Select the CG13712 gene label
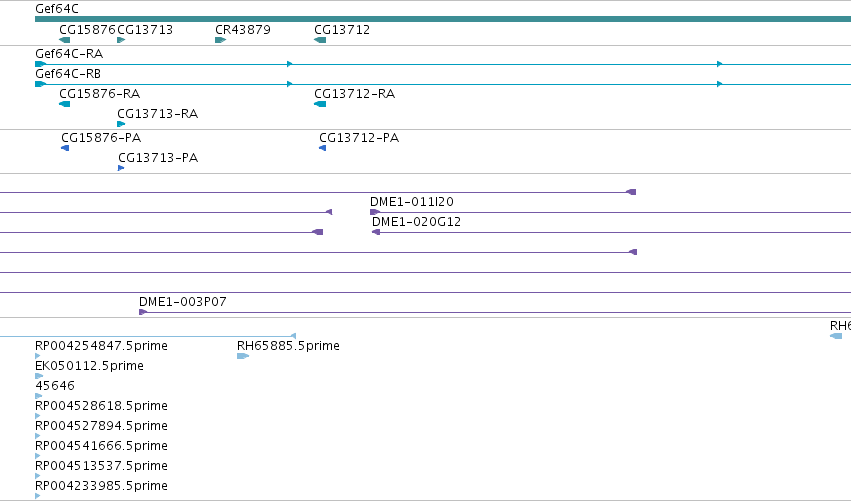This screenshot has width=851, height=501. pyautogui.click(x=342, y=29)
